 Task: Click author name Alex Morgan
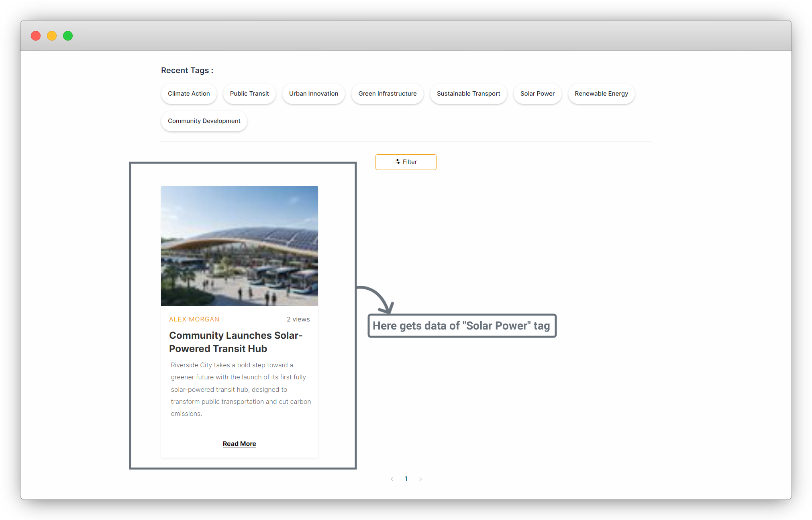(194, 319)
